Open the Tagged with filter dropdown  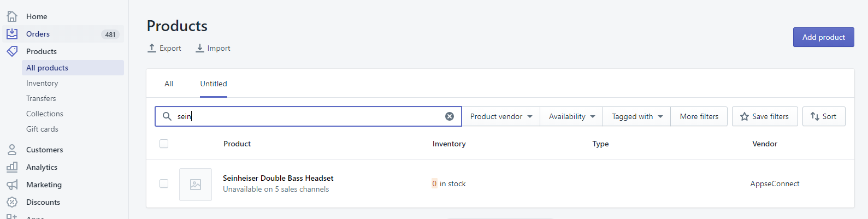637,116
